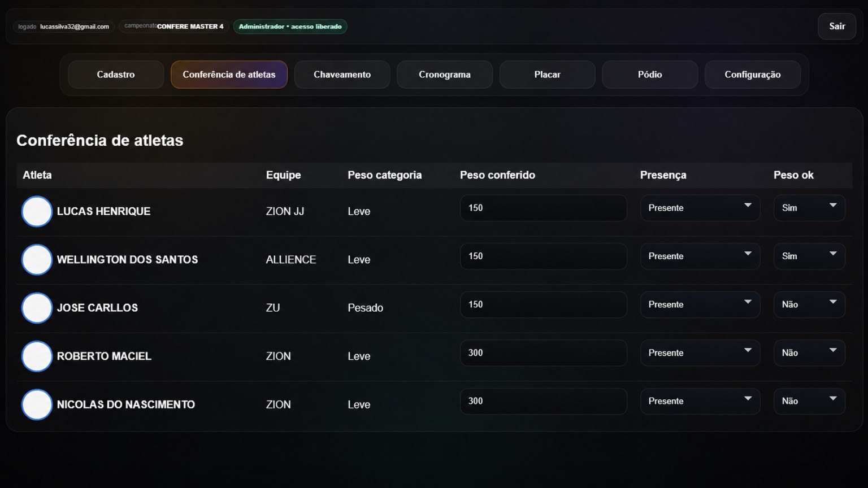This screenshot has height=488, width=868.
Task: Open Roberto Maciel's Peso ok dropdown
Action: (809, 353)
